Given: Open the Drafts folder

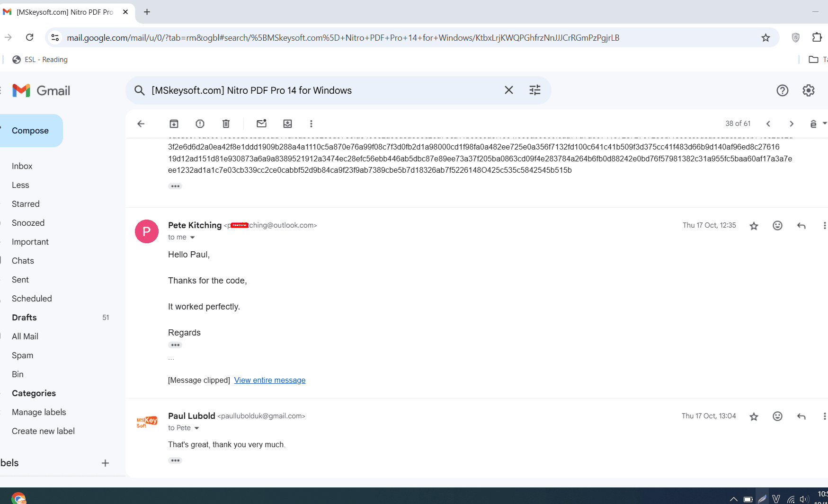Looking at the screenshot, I should (24, 318).
